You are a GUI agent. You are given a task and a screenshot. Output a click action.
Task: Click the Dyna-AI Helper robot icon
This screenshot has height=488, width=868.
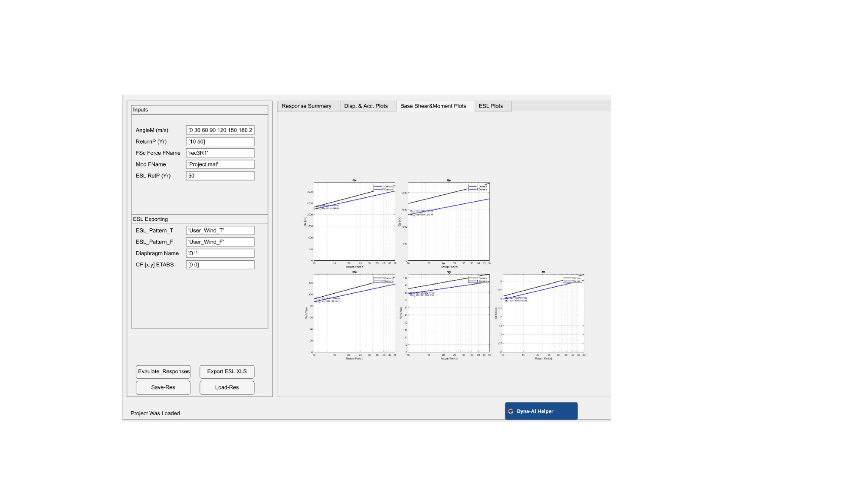click(x=511, y=411)
